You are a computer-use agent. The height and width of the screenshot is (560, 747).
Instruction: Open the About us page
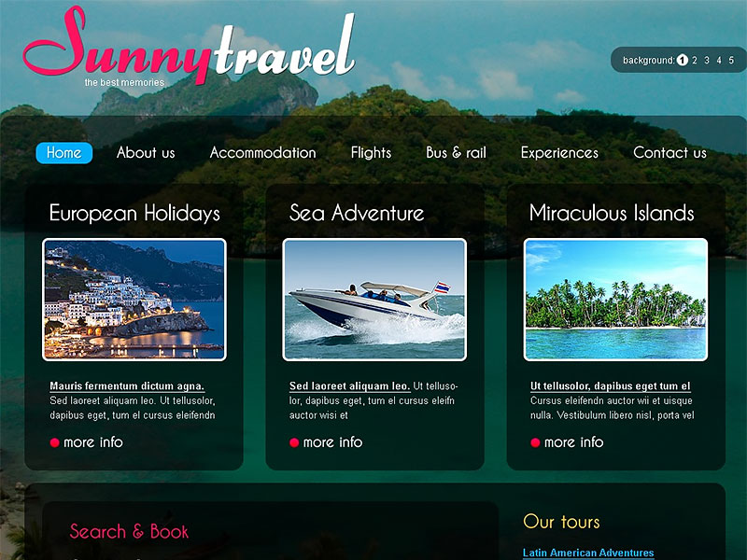(x=146, y=153)
